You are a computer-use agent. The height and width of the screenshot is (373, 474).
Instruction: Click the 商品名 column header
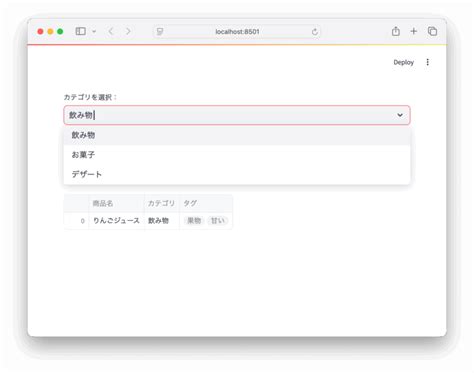tap(117, 203)
